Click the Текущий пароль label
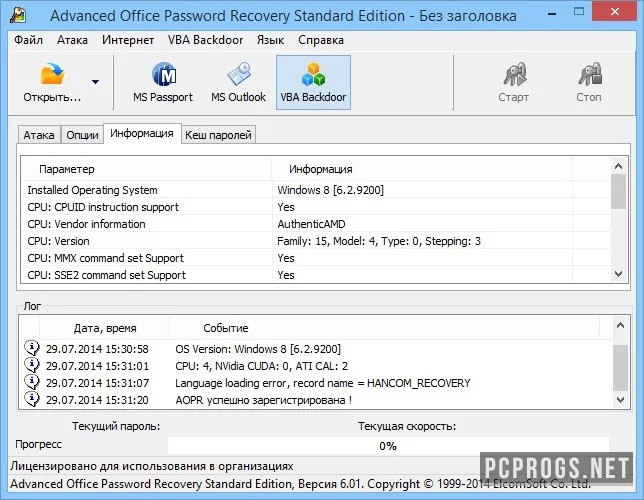644x500 pixels. point(116,426)
